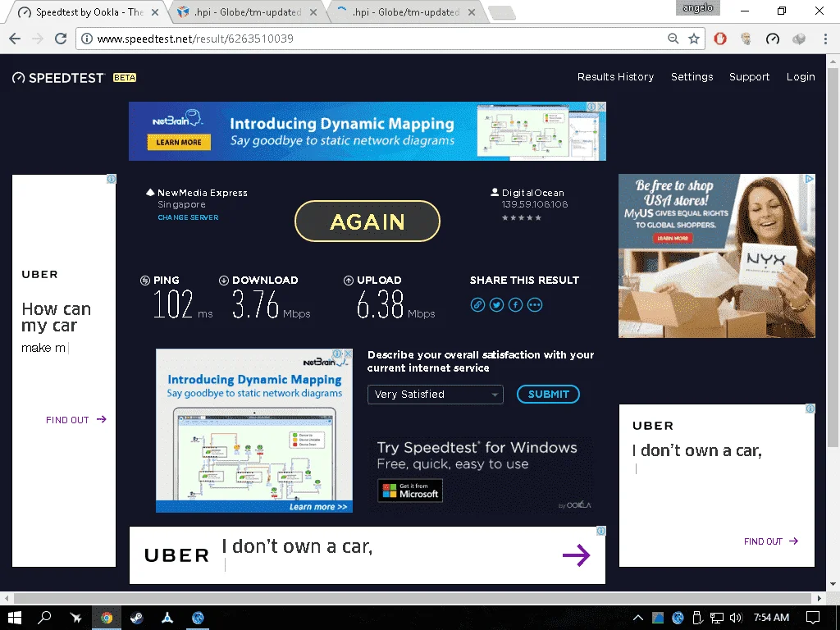
Task: Open Results History
Action: [x=615, y=76]
